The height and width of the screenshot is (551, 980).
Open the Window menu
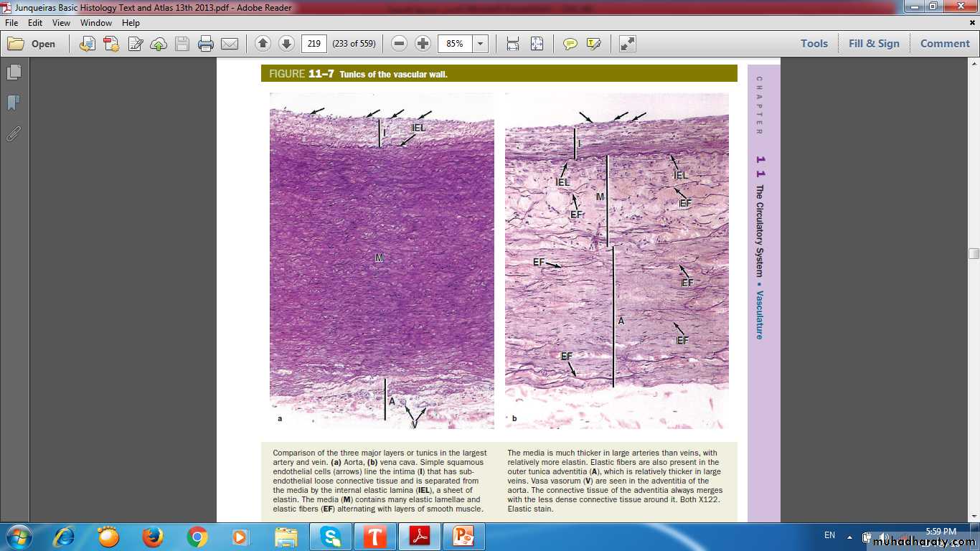pos(95,23)
